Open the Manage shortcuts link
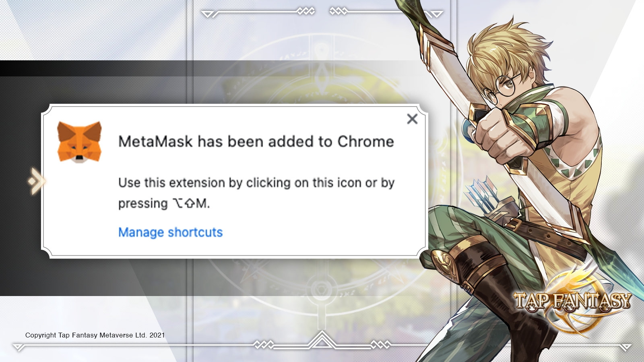Image resolution: width=644 pixels, height=362 pixels. click(x=170, y=232)
